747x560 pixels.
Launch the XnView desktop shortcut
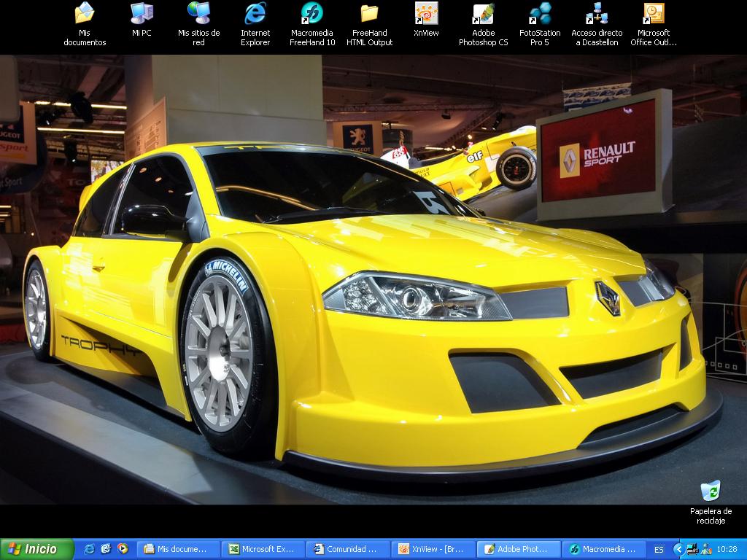(426, 15)
